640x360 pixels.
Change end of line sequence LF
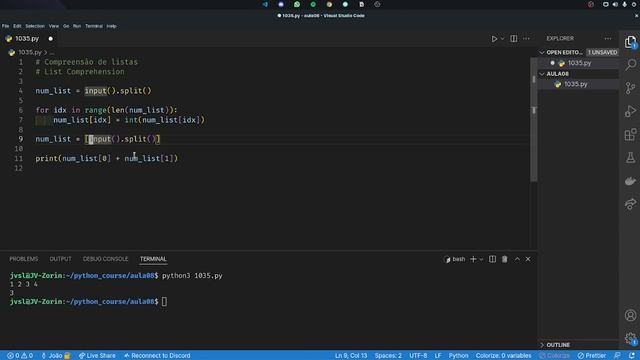tap(438, 356)
